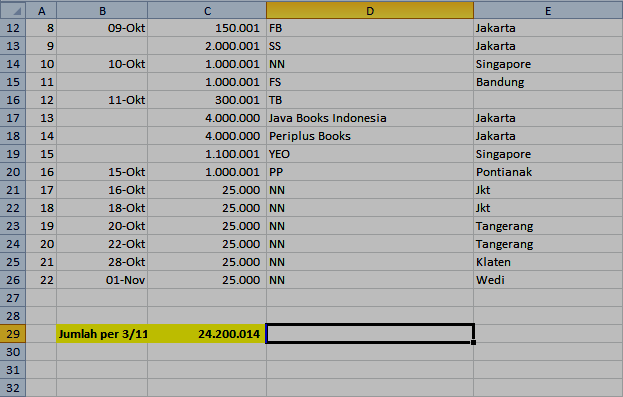Viewport: 623px width, 397px height.
Task: Select 'Singapore' in the YEO row
Action: point(548,154)
